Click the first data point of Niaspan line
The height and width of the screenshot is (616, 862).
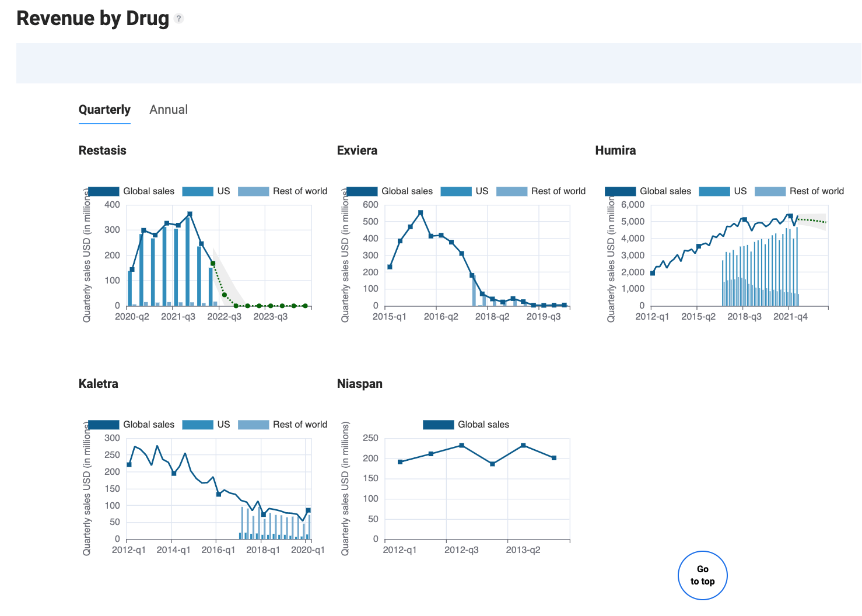click(400, 462)
